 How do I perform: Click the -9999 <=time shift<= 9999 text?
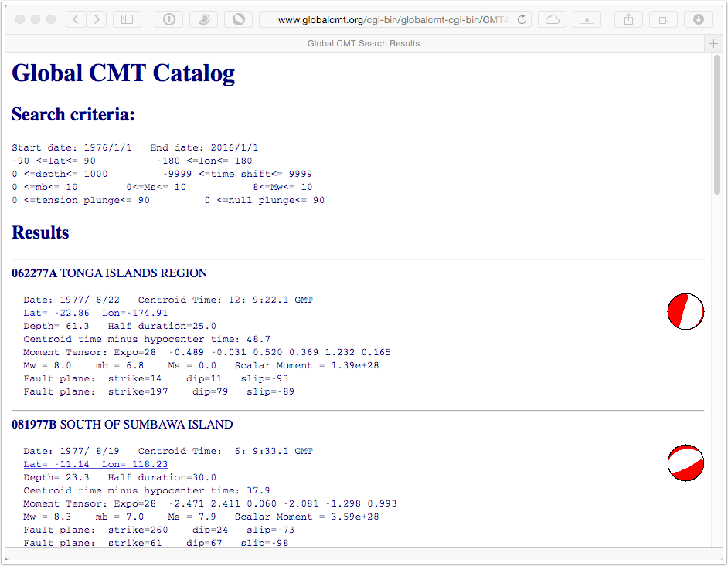click(x=238, y=174)
